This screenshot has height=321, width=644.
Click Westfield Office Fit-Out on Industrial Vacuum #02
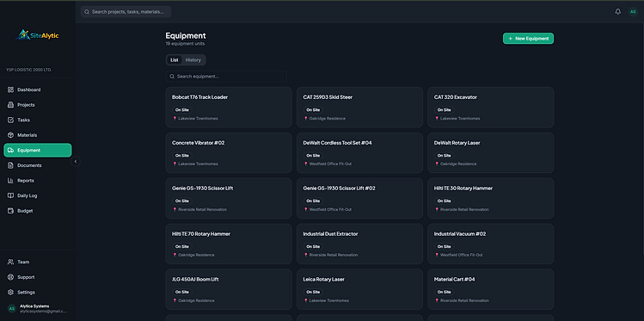click(x=461, y=255)
